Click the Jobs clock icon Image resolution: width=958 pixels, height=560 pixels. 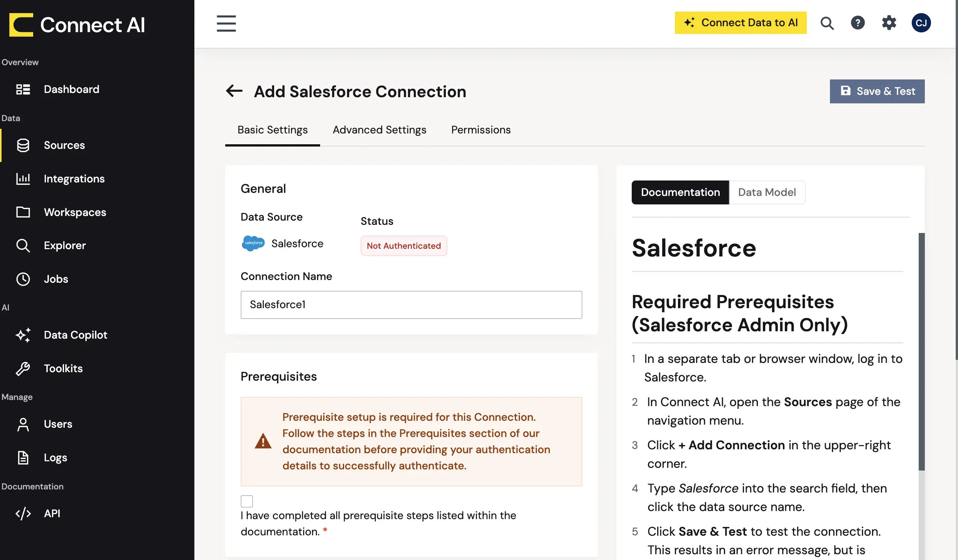pyautogui.click(x=23, y=279)
